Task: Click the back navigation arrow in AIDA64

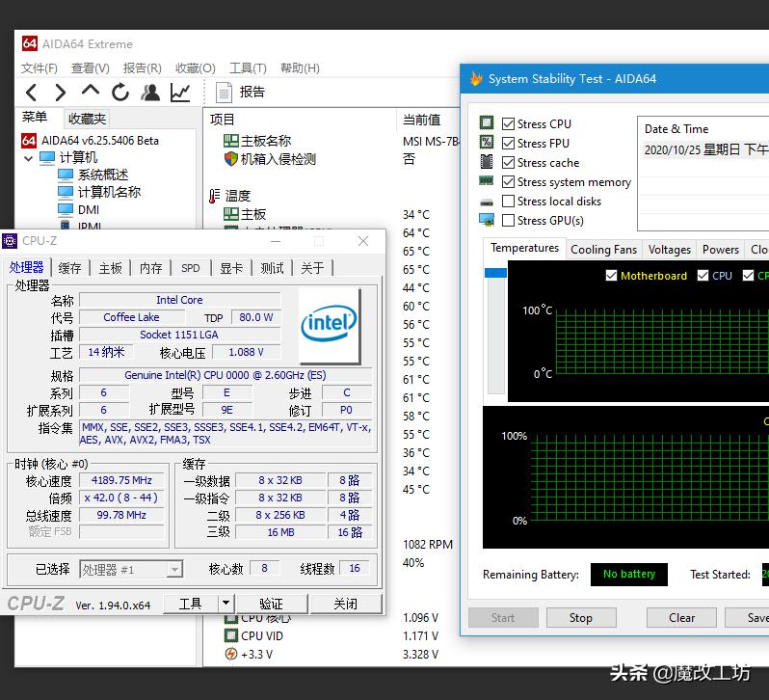Action: tap(32, 93)
